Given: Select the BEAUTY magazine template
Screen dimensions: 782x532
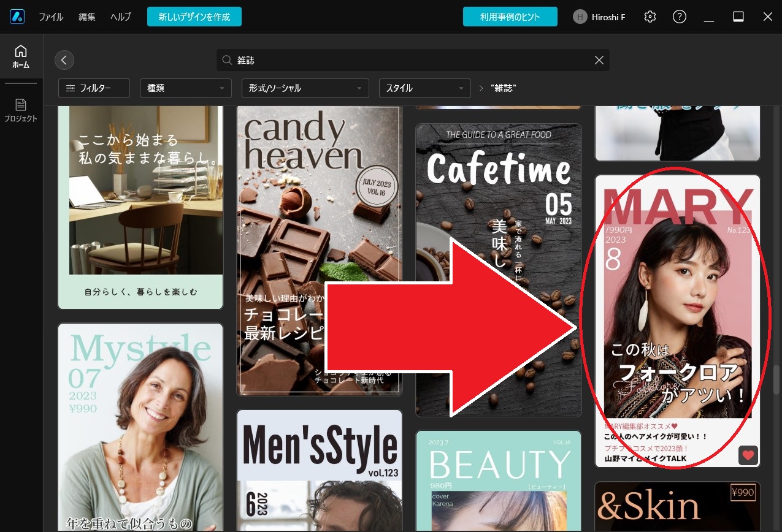Looking at the screenshot, I should point(498,481).
